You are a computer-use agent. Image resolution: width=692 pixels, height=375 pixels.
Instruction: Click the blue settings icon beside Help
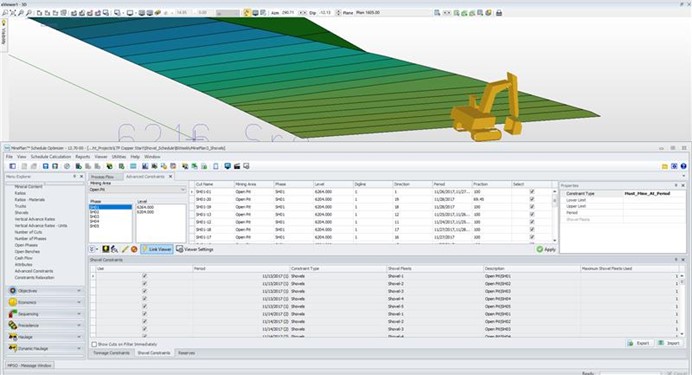[674, 166]
